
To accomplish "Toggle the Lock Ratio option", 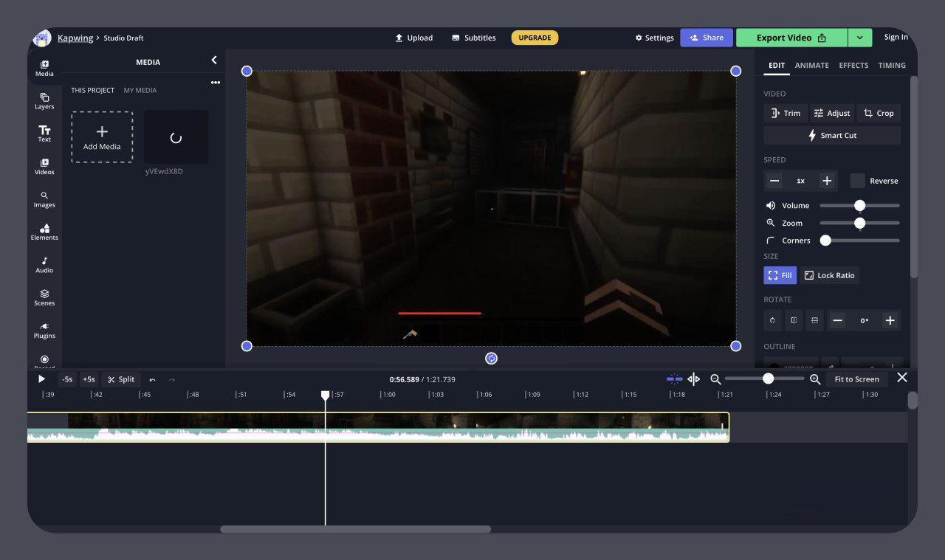I will (829, 275).
